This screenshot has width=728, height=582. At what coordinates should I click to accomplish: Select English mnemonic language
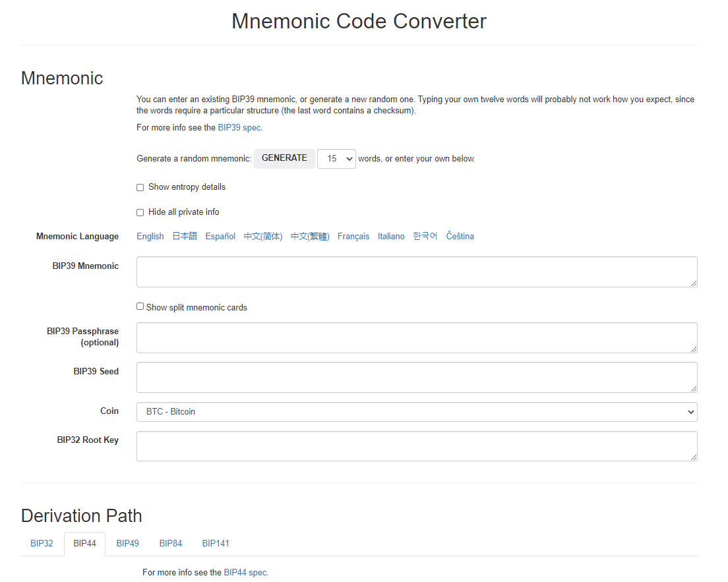coord(150,236)
